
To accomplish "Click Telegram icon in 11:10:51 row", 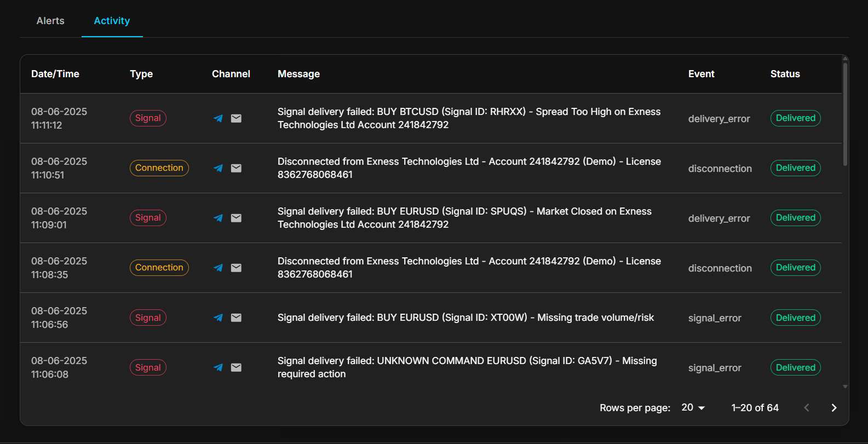I will pos(218,168).
